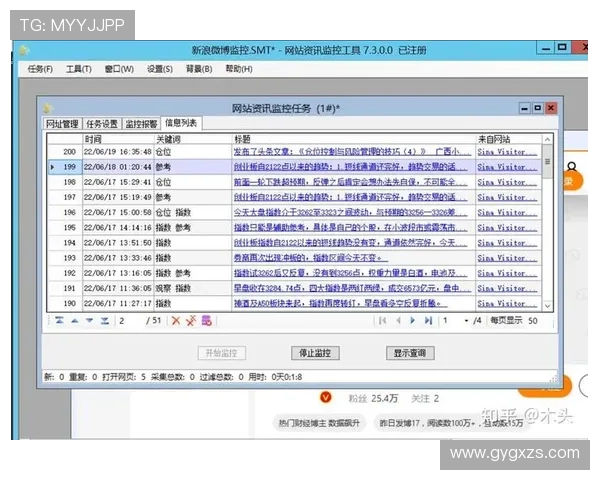The height and width of the screenshot is (480, 600).
Task: Open the title link in row 196
Action: tap(350, 212)
